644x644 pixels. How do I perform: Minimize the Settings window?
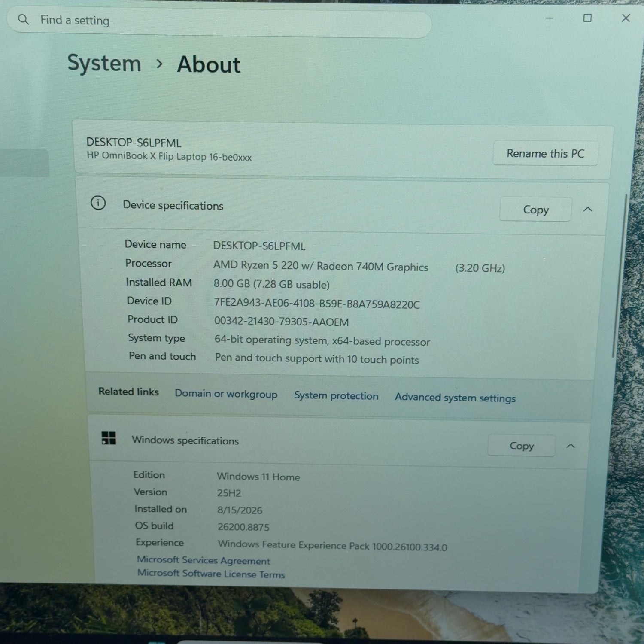(549, 18)
